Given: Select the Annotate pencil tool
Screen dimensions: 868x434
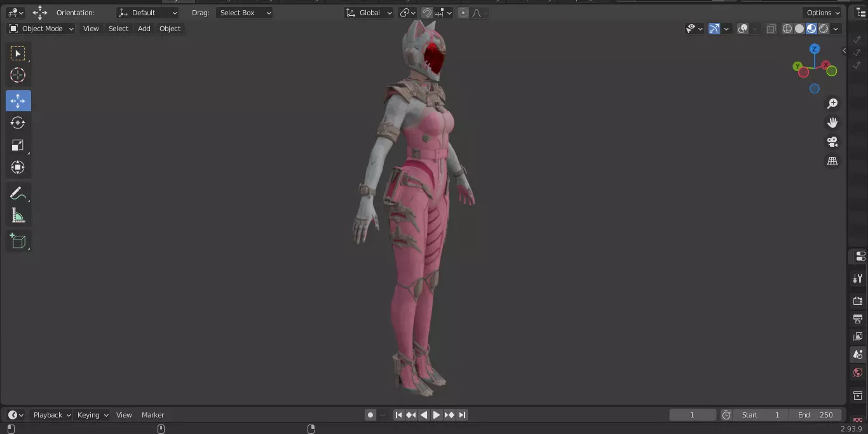Looking at the screenshot, I should [18, 194].
